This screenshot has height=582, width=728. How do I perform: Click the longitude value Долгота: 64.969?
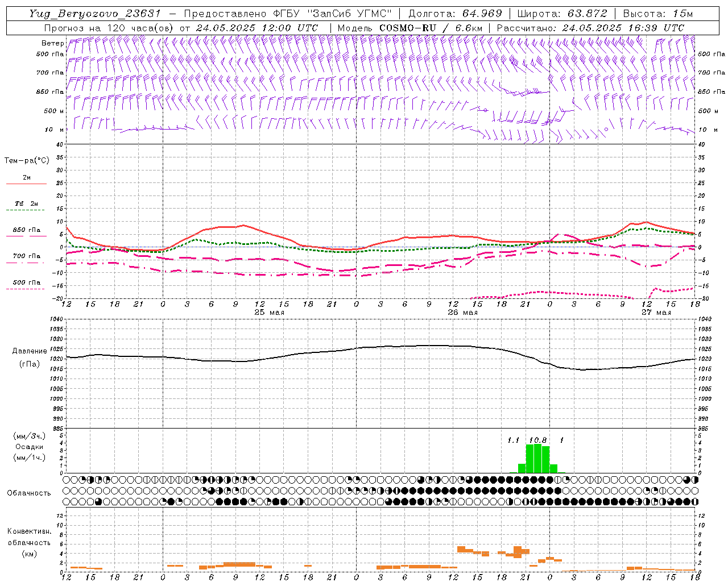(455, 14)
